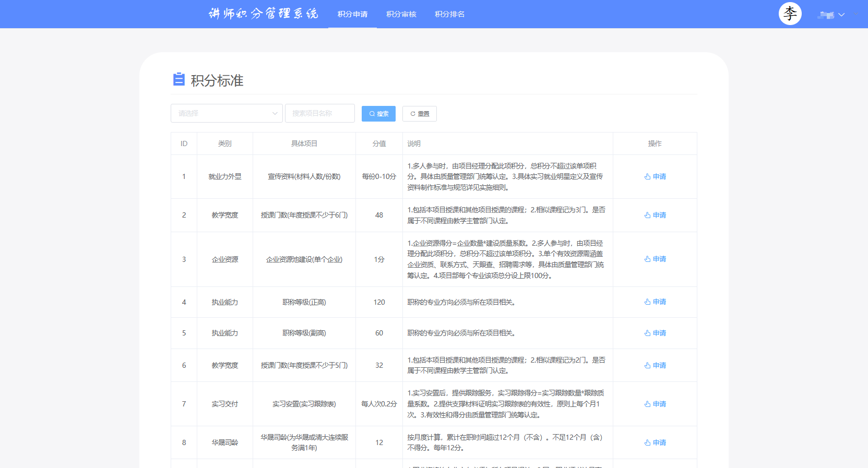The height and width of the screenshot is (468, 868).
Task: Select the score cell 48
Action: (379, 215)
